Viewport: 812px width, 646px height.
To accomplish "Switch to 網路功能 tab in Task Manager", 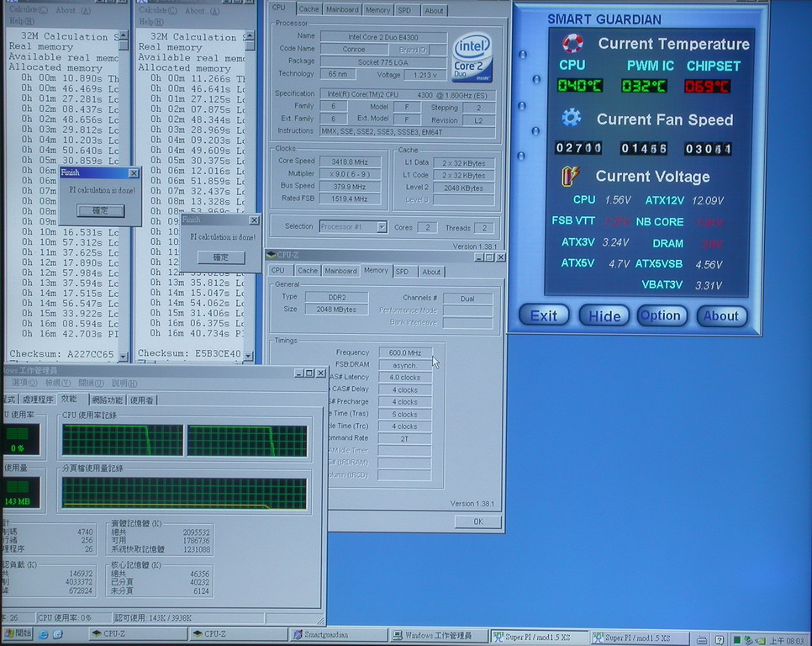I will click(x=108, y=400).
